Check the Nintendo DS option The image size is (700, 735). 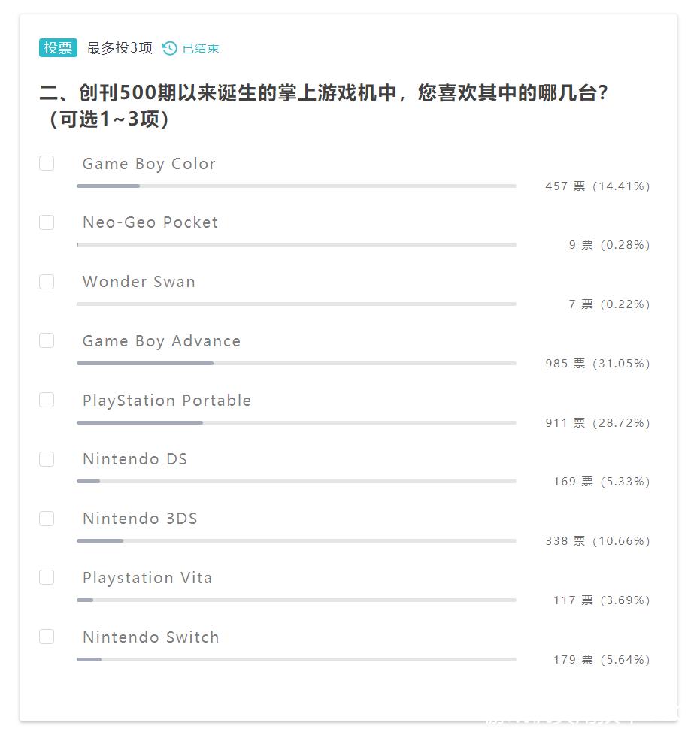47,459
